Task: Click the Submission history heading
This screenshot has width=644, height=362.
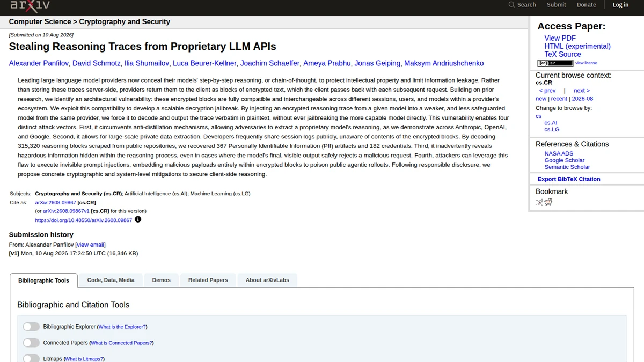Action: tap(41, 234)
